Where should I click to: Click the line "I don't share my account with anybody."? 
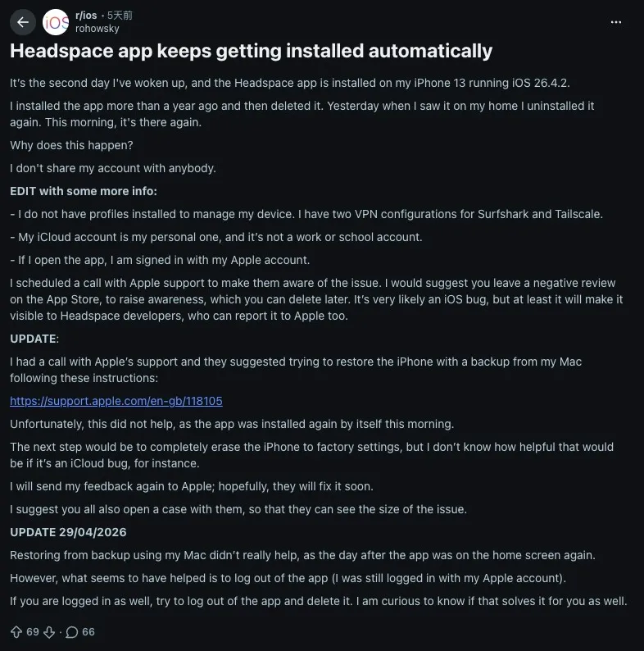point(112,168)
